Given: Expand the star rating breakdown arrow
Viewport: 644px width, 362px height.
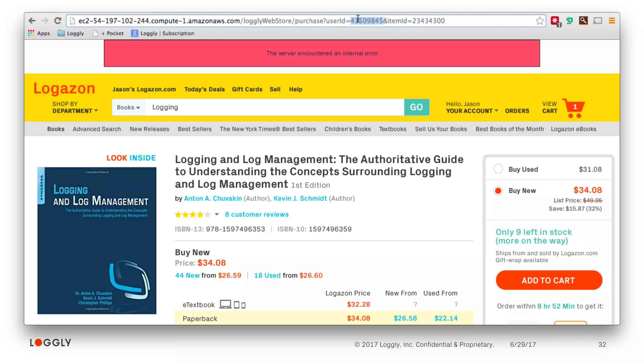Looking at the screenshot, I should click(x=217, y=214).
